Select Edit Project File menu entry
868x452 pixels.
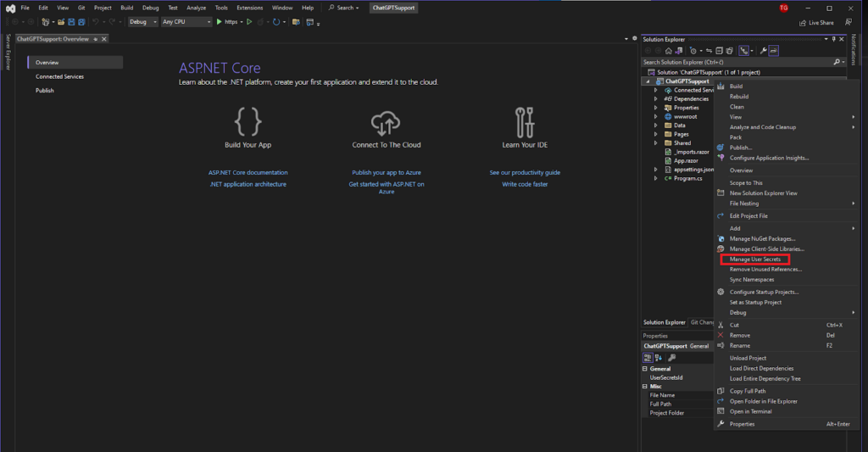point(748,216)
